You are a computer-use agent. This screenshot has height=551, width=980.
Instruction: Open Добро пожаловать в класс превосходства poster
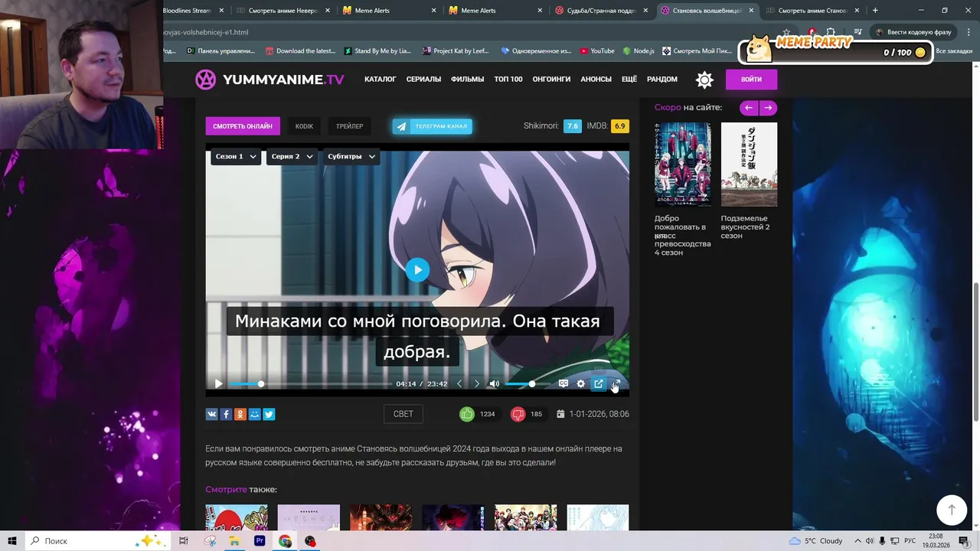(682, 164)
